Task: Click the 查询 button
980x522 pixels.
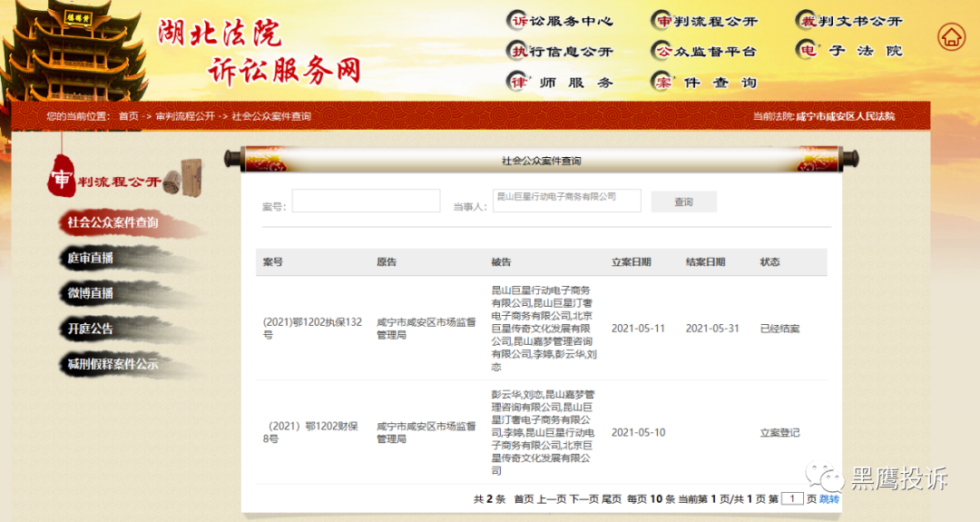Action: tap(684, 202)
